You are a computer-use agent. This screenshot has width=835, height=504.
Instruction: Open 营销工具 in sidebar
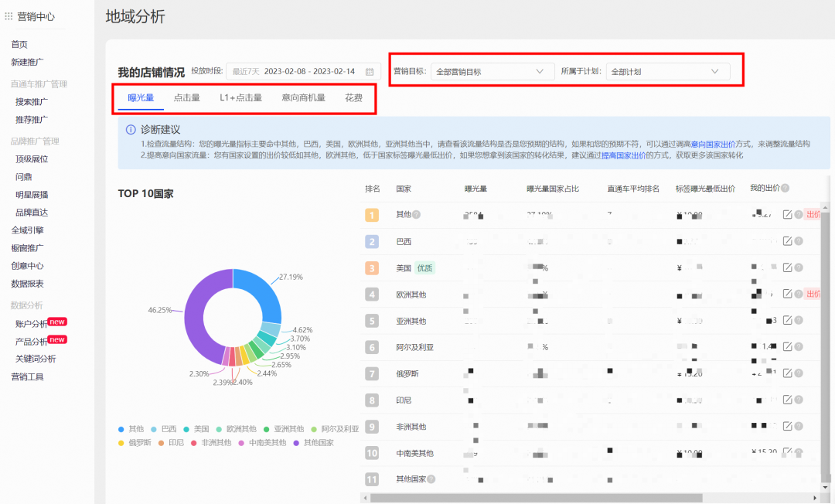28,376
